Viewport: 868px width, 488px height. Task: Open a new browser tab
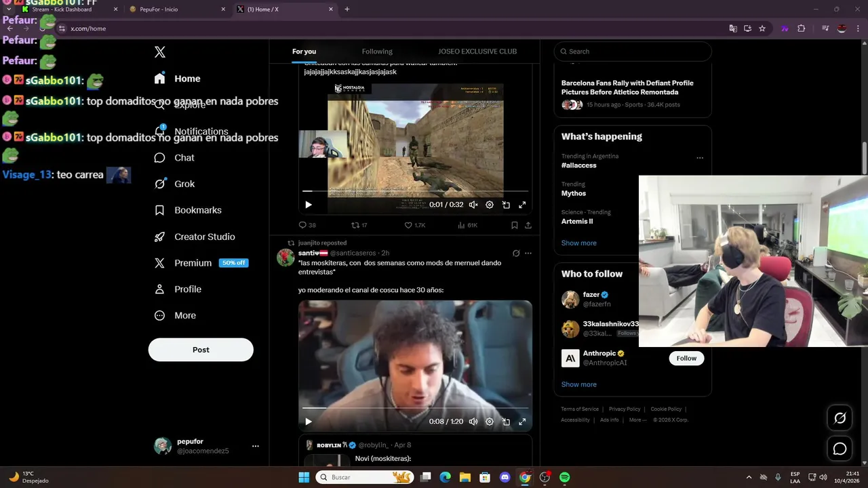347,9
